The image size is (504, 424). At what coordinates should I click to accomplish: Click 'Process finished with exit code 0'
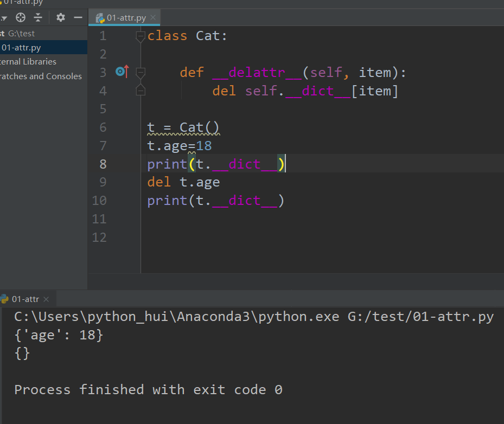[x=149, y=390]
